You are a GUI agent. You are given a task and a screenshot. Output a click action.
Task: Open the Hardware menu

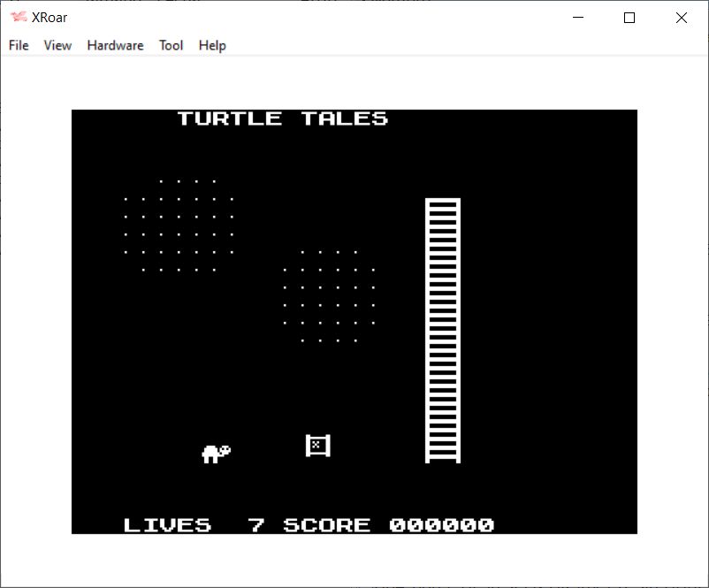pos(115,45)
